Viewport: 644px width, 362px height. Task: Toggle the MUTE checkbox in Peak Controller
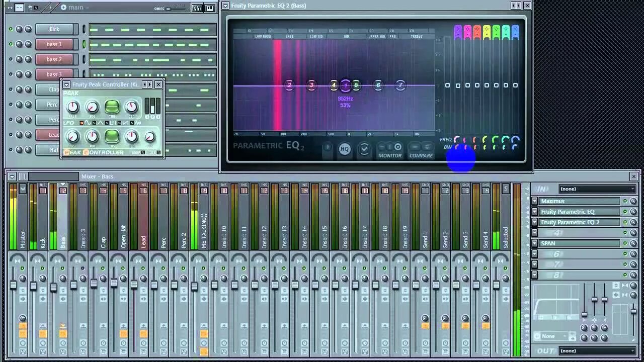click(158, 152)
